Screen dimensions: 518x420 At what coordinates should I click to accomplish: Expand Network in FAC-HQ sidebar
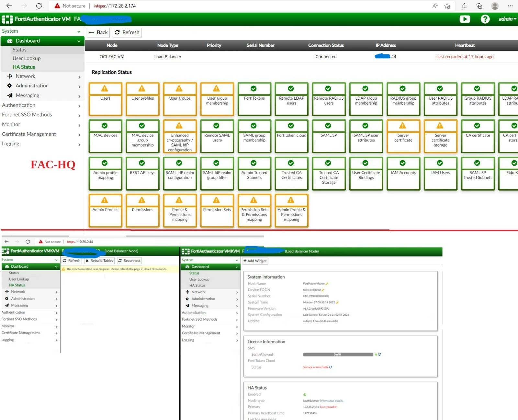42,76
